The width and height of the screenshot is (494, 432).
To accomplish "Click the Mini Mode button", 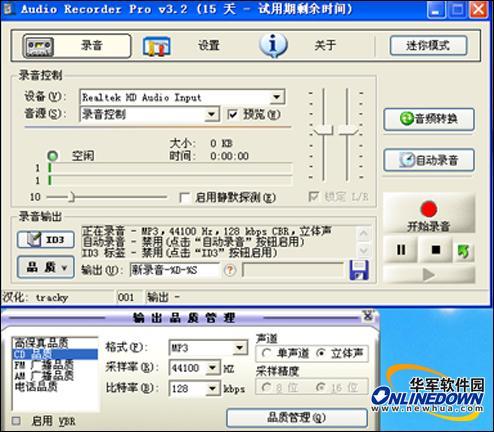I will click(x=429, y=46).
